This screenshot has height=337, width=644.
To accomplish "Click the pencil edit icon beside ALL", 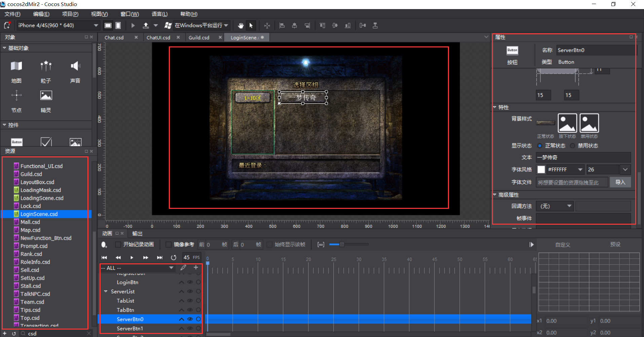I will [183, 268].
